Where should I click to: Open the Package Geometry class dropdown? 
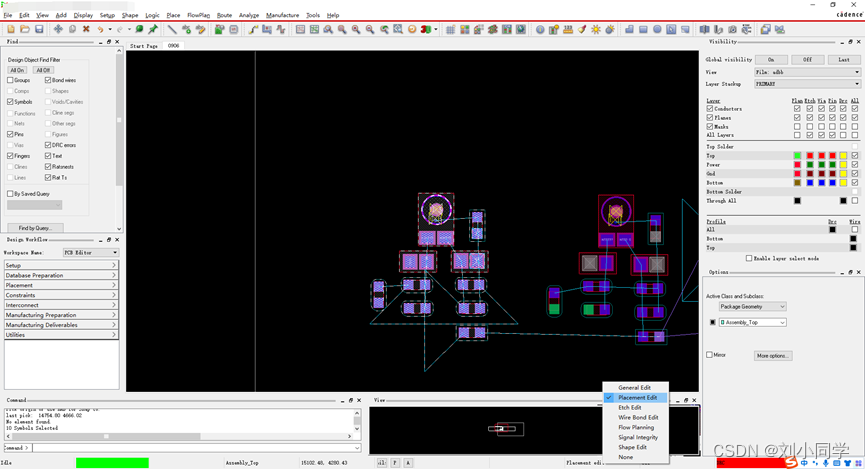tap(753, 306)
